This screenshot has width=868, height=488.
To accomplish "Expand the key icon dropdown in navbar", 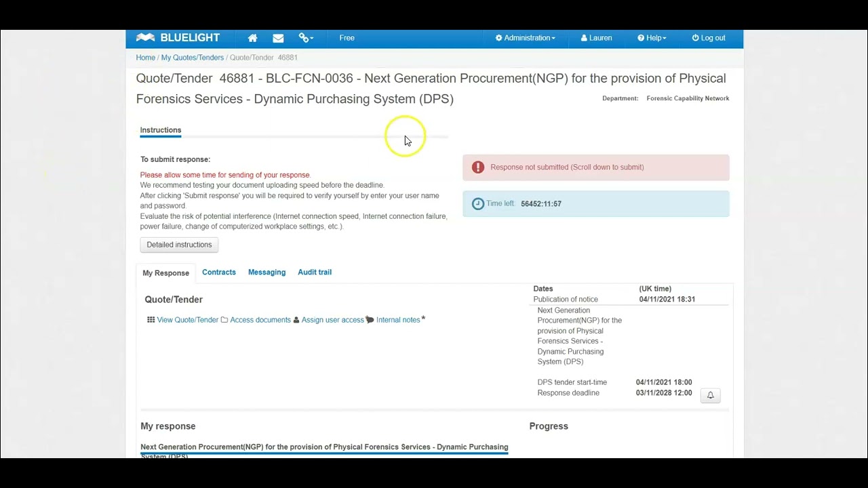I will [306, 38].
